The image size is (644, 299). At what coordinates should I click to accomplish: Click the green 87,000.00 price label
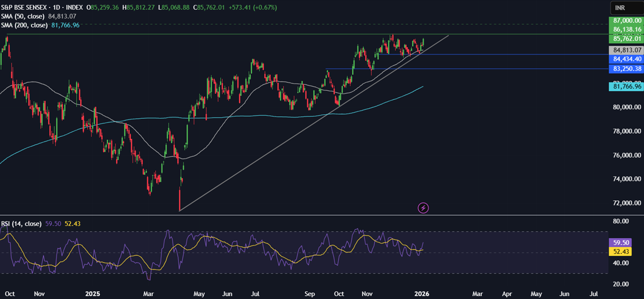(x=627, y=20)
